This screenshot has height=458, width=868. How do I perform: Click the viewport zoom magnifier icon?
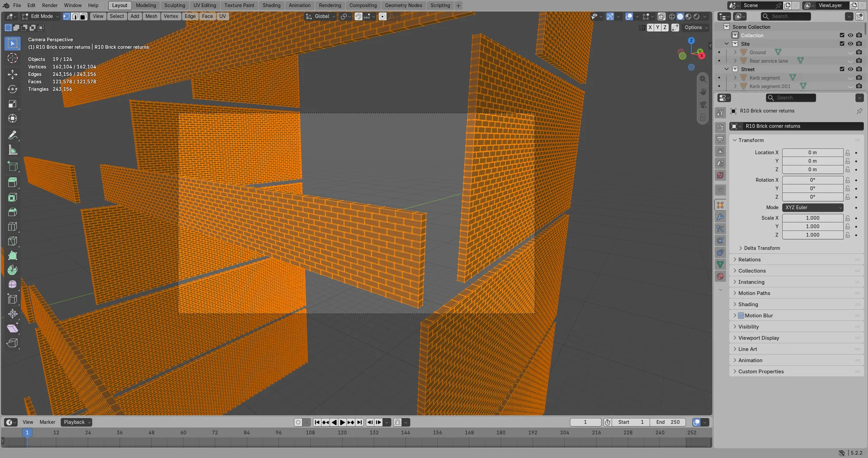[703, 79]
